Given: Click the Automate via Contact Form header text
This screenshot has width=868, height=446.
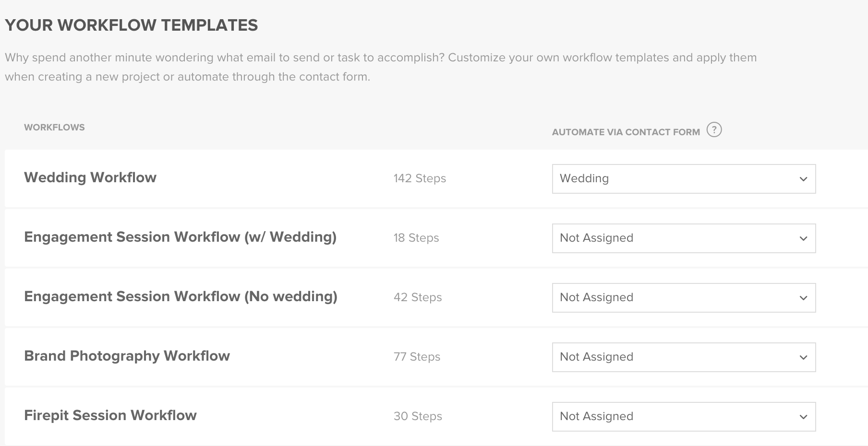Looking at the screenshot, I should (x=626, y=132).
